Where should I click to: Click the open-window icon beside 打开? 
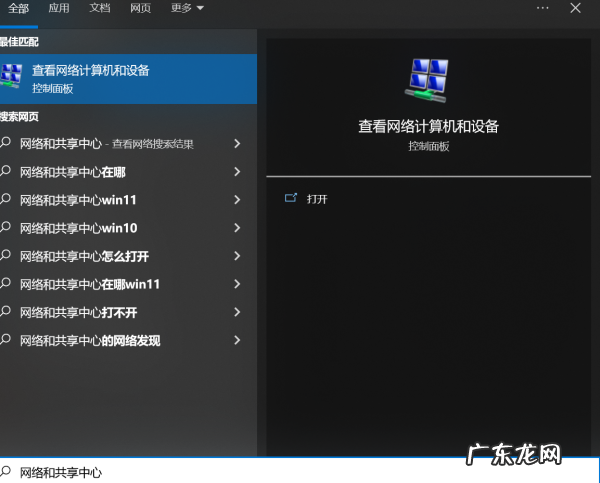291,199
